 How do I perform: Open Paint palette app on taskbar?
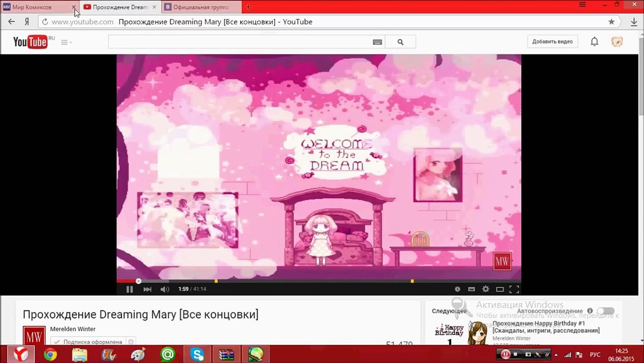pos(138,354)
